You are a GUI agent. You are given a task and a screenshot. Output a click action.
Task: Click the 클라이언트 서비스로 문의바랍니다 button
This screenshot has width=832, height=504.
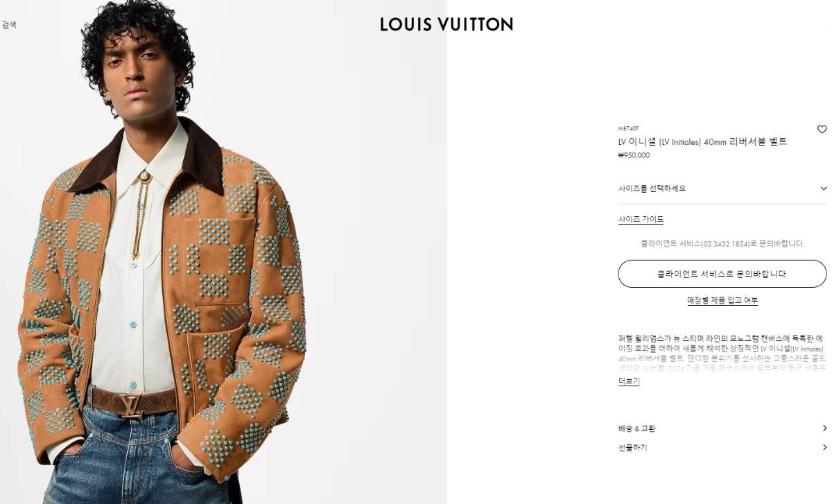722,274
